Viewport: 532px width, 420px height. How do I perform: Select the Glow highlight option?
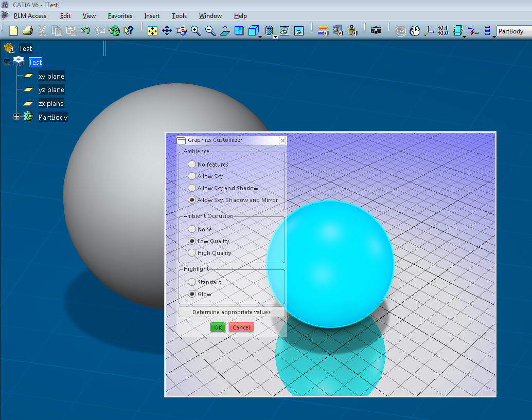tap(192, 294)
